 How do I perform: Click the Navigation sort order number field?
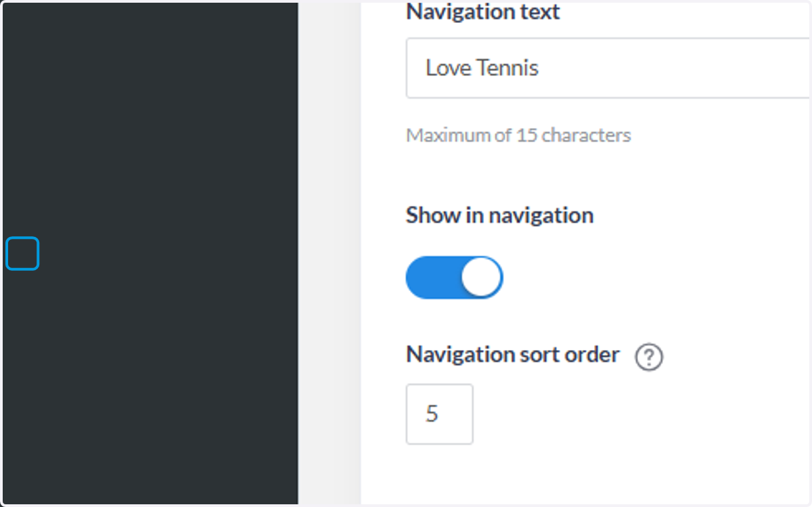(x=440, y=414)
